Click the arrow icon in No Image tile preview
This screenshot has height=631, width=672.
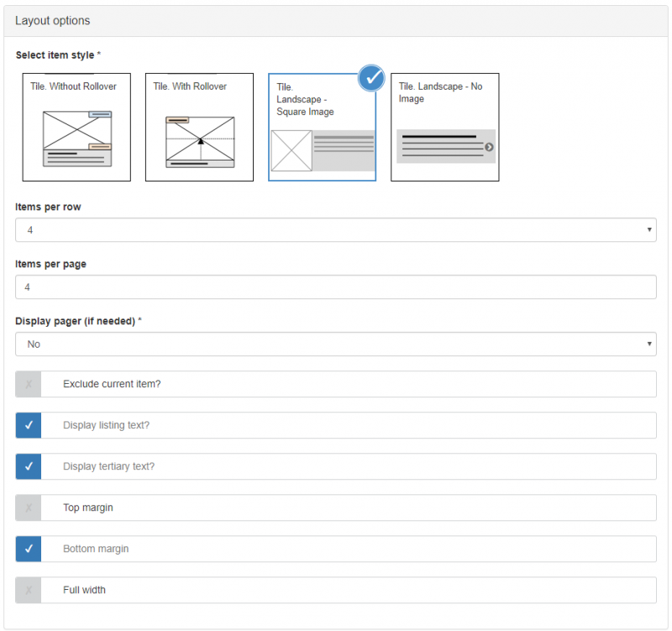(x=489, y=147)
